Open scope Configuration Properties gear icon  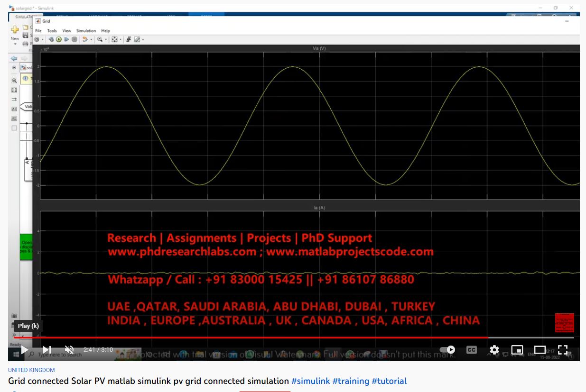[x=37, y=39]
